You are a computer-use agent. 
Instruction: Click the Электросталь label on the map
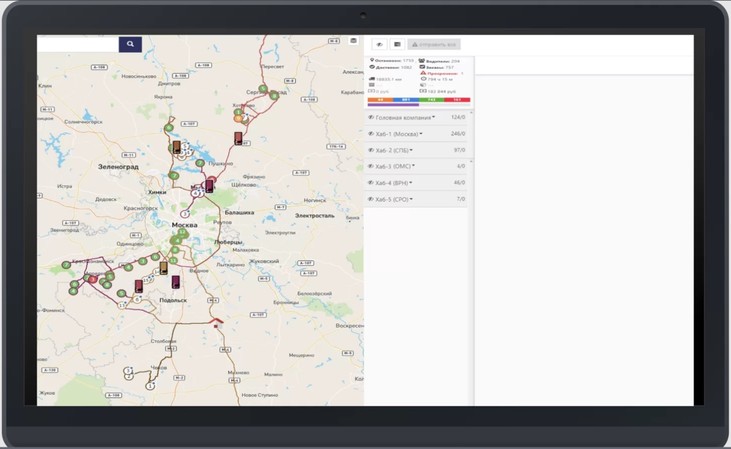pos(315,216)
